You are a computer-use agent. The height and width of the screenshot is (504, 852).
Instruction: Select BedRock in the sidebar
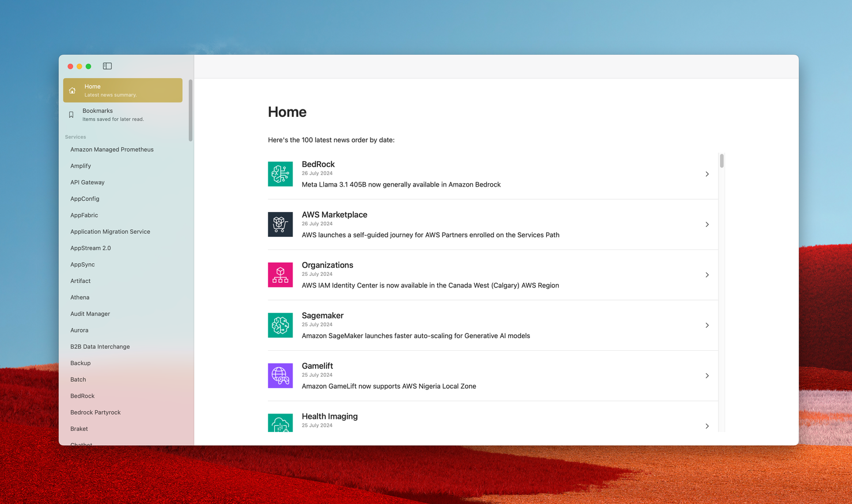coord(82,396)
